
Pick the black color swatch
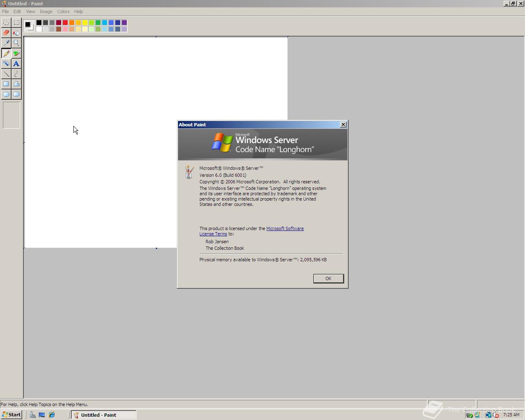point(39,23)
